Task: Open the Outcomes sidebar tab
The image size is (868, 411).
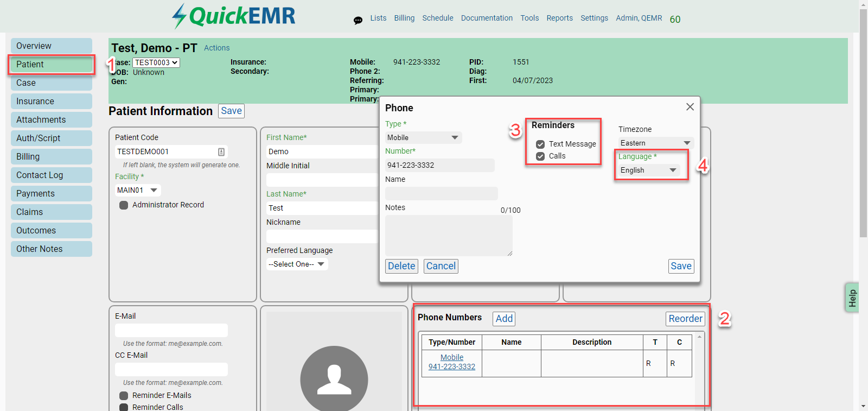Action: [x=52, y=231]
